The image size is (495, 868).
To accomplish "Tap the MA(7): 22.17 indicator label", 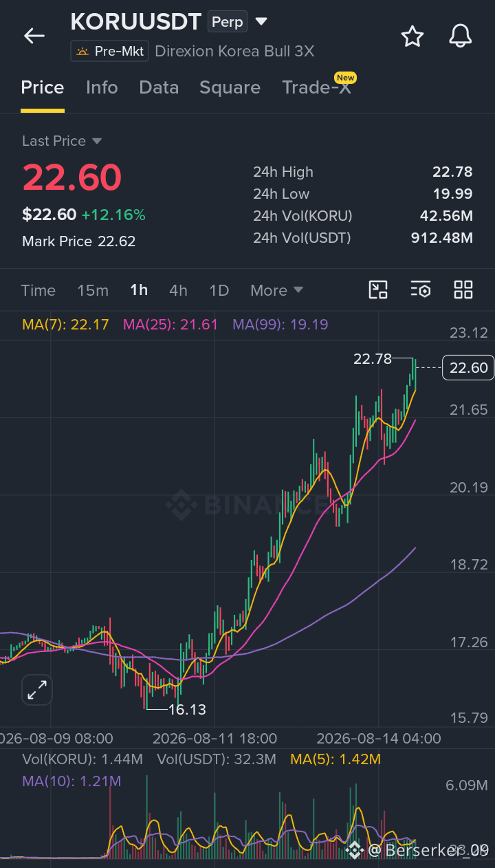I will (x=65, y=324).
